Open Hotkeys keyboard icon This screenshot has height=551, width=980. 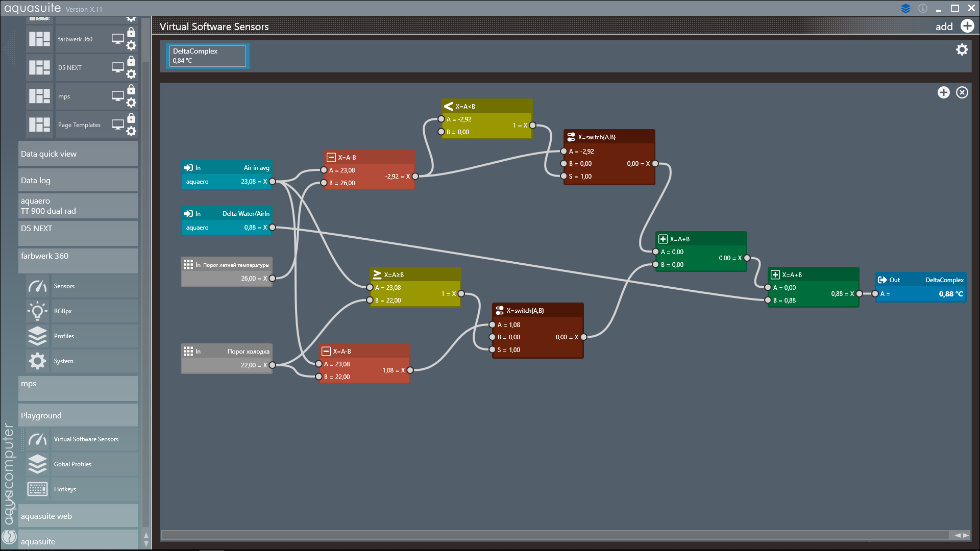click(37, 489)
